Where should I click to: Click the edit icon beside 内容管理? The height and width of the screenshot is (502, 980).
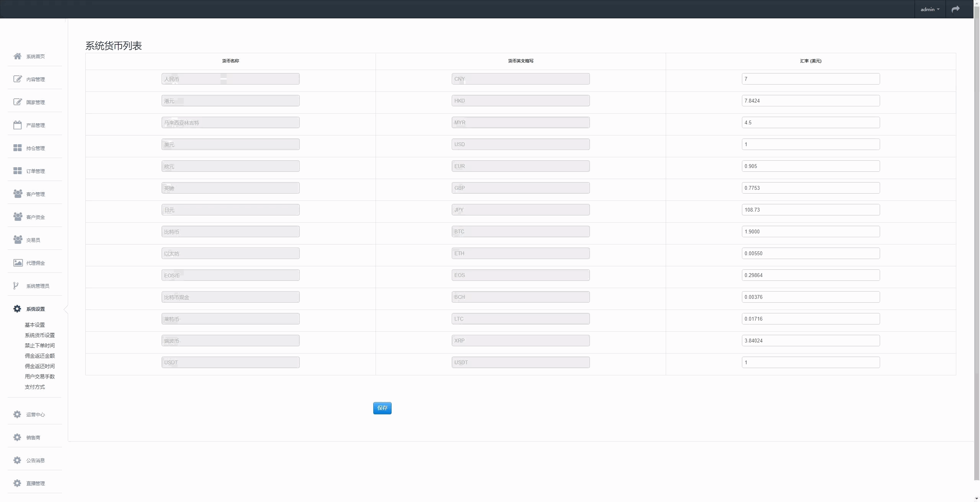[17, 79]
